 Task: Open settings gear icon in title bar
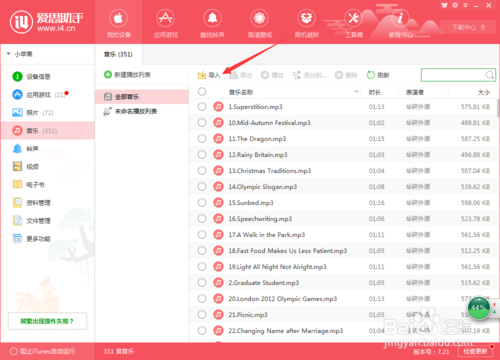455,5
